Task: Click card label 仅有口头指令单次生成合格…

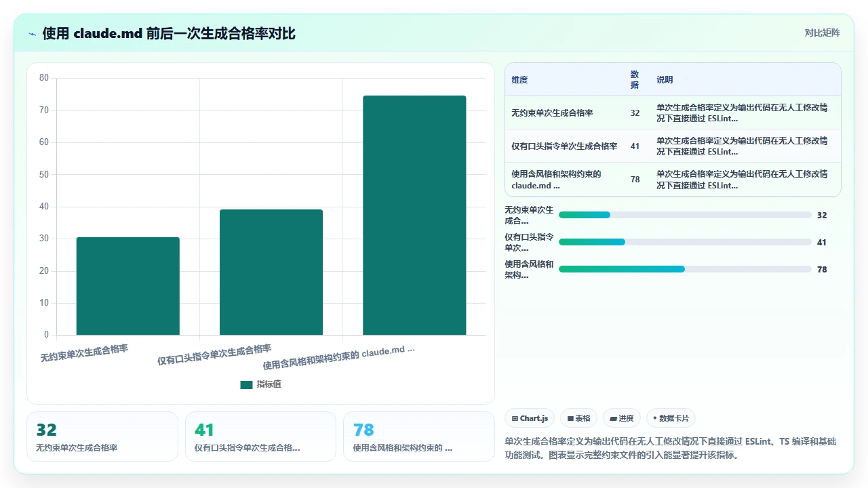Action: [x=247, y=448]
